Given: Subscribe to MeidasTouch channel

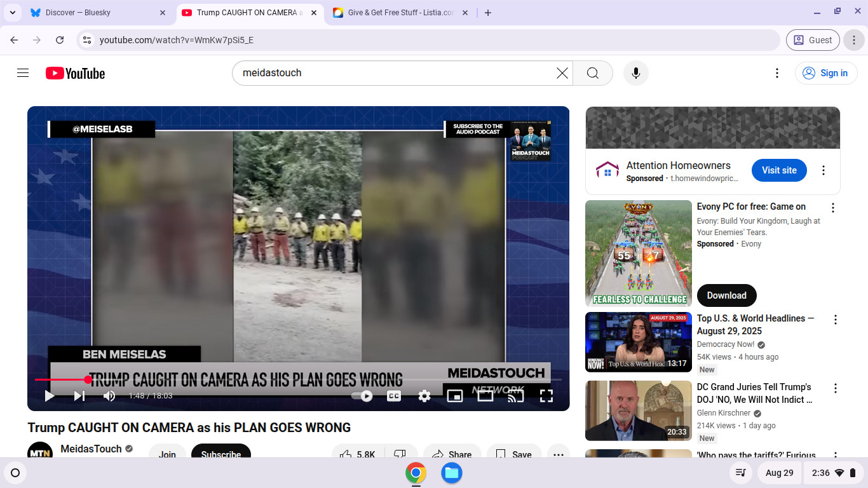Looking at the screenshot, I should [x=221, y=455].
